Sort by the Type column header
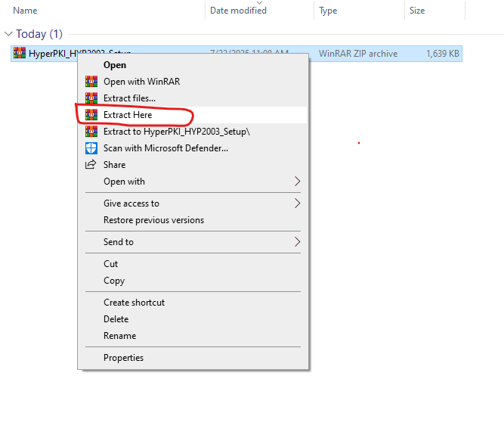Screen dimensions: 504x438 (x=328, y=11)
